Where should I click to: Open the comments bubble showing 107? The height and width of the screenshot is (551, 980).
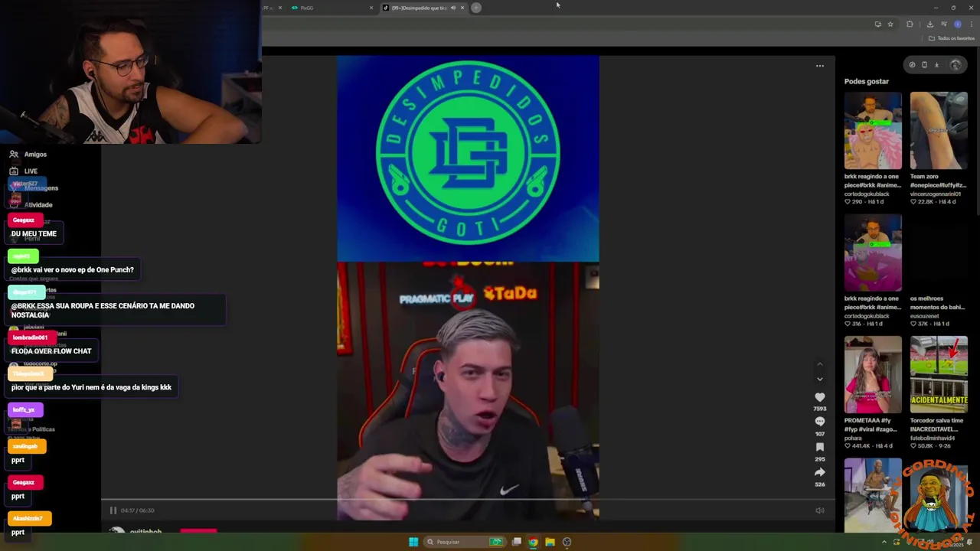819,422
